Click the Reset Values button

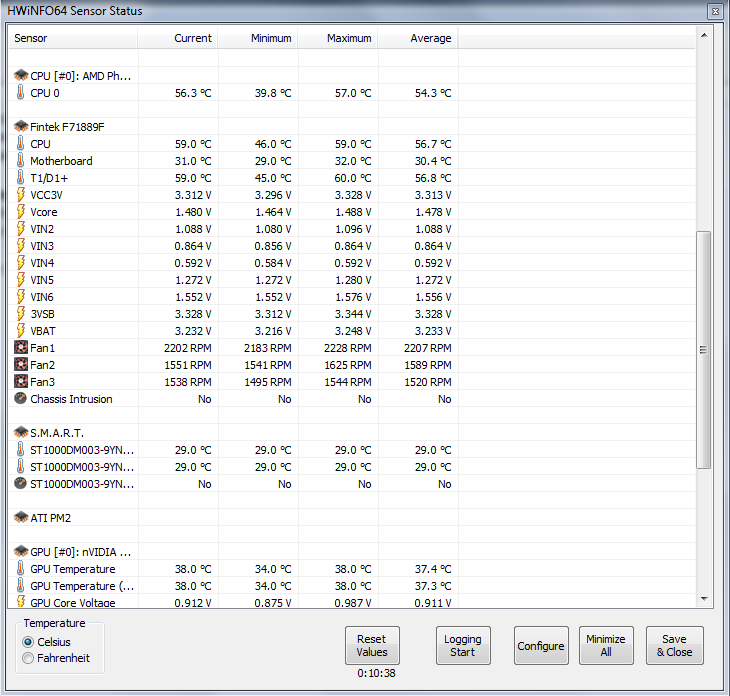click(372, 645)
